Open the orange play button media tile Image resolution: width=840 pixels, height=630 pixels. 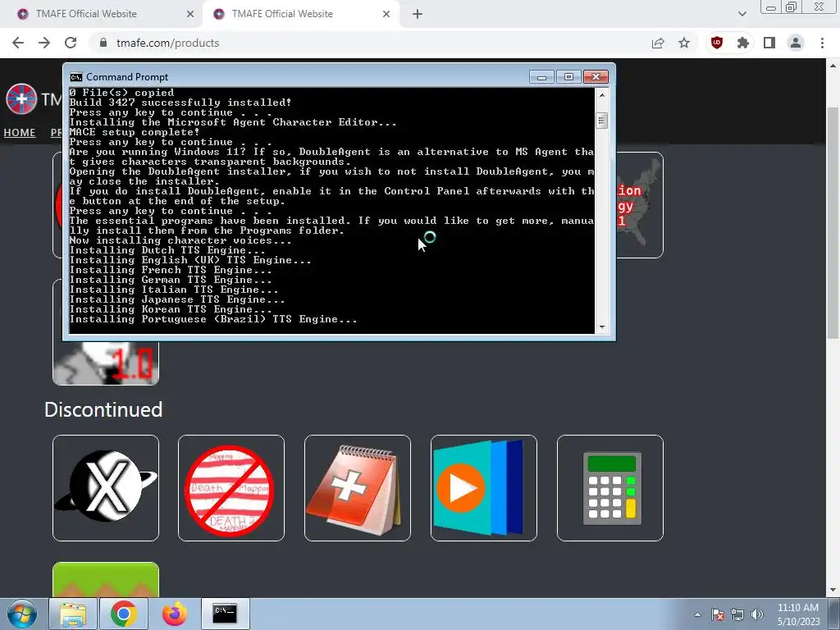[484, 488]
